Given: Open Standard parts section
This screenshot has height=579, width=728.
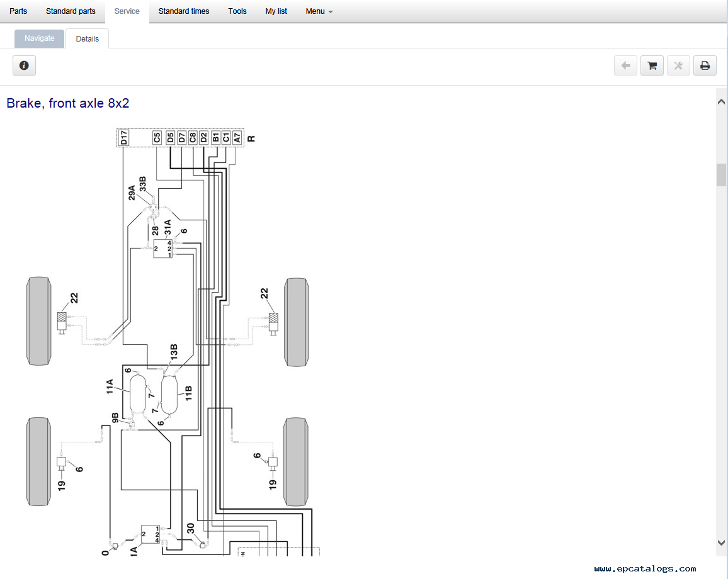Looking at the screenshot, I should pos(71,11).
